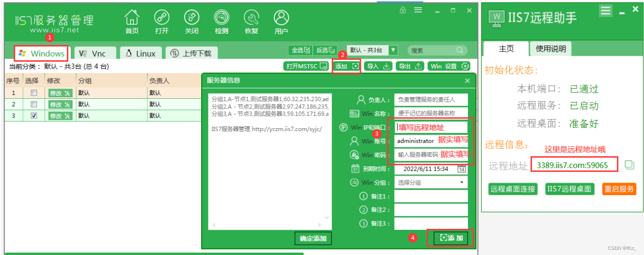Open 使用说明 tab in remote assistant
Screen dimensions: 644x255
pos(551,49)
